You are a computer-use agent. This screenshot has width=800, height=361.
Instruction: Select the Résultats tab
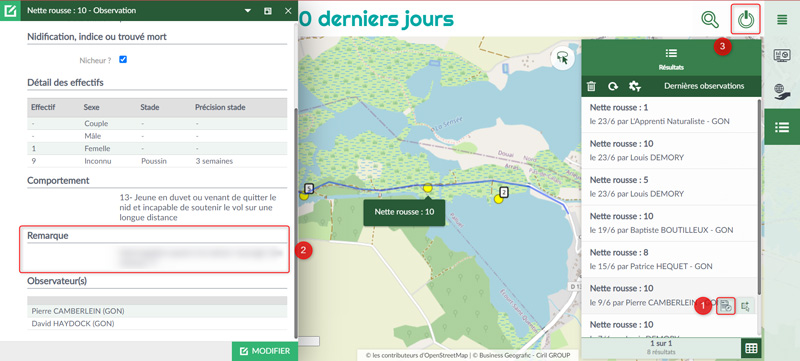pos(671,59)
